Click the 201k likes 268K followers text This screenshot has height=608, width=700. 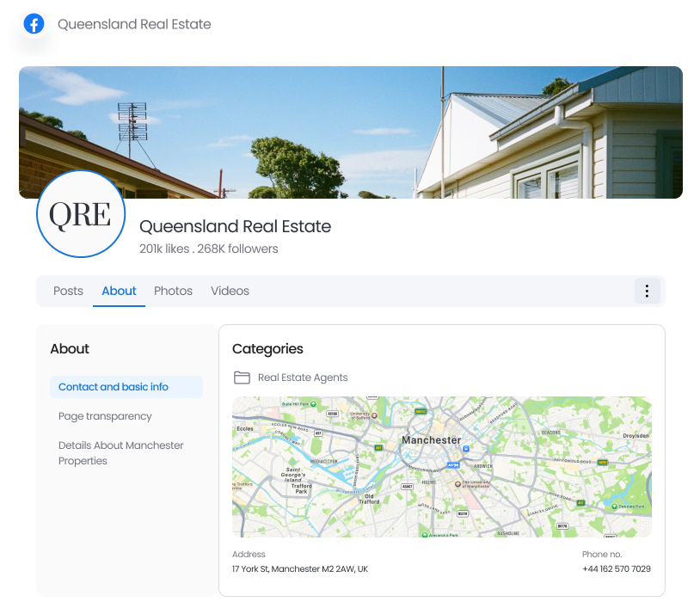pyautogui.click(x=208, y=249)
